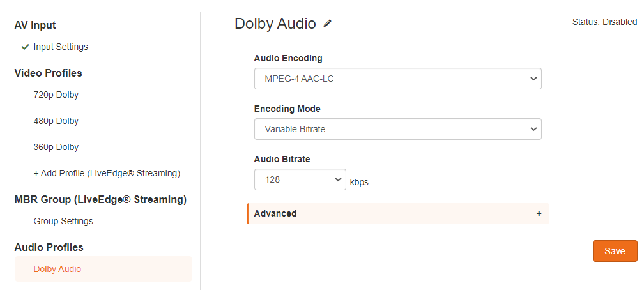Select the 720p Dolby video profile
This screenshot has width=644, height=290.
click(56, 95)
